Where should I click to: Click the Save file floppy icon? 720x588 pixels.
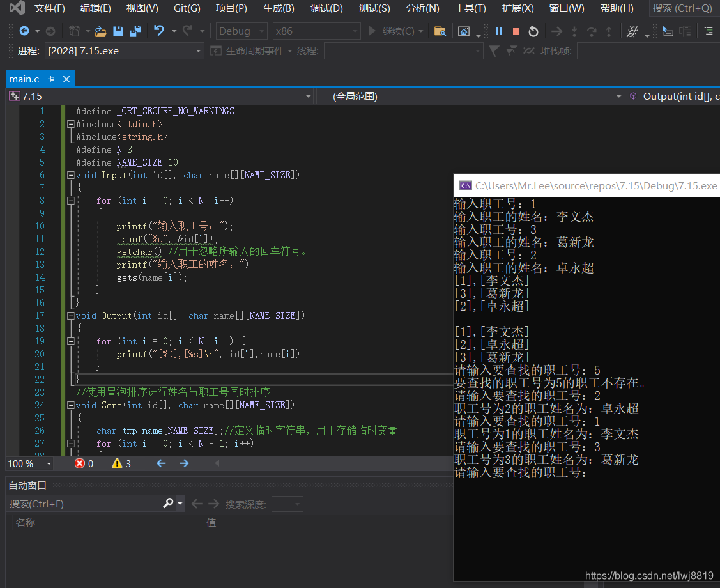[x=118, y=31]
